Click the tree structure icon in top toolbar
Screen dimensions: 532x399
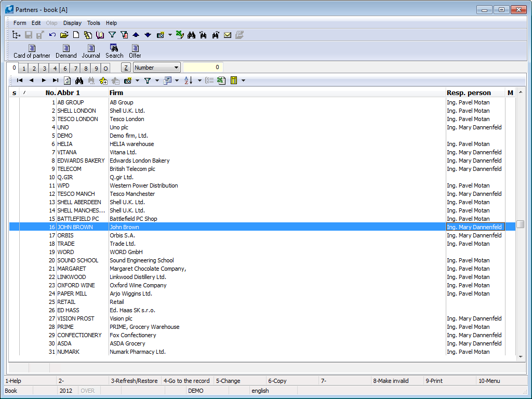pos(16,35)
